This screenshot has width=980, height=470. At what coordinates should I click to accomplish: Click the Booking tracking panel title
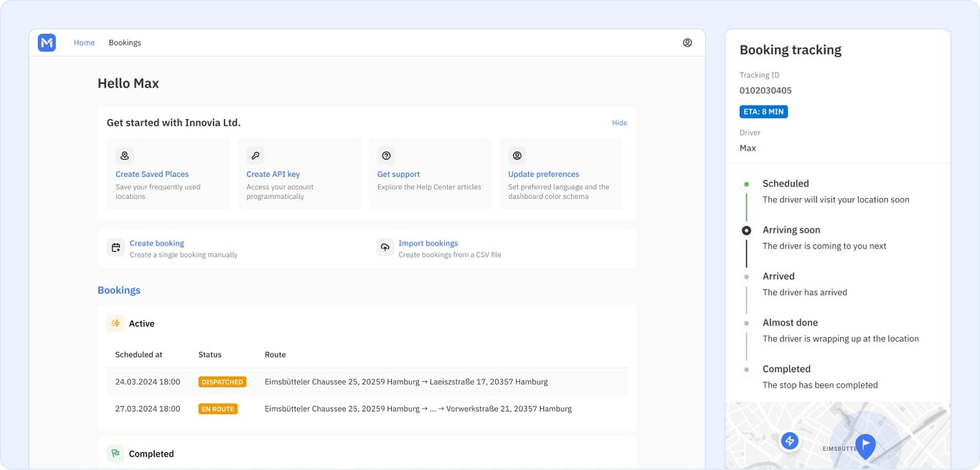791,50
